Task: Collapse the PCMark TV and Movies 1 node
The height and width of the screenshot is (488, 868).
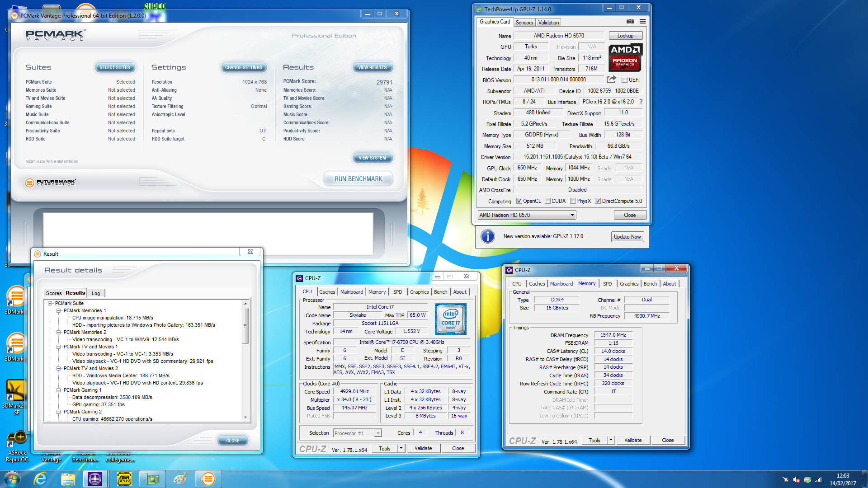Action: point(58,347)
